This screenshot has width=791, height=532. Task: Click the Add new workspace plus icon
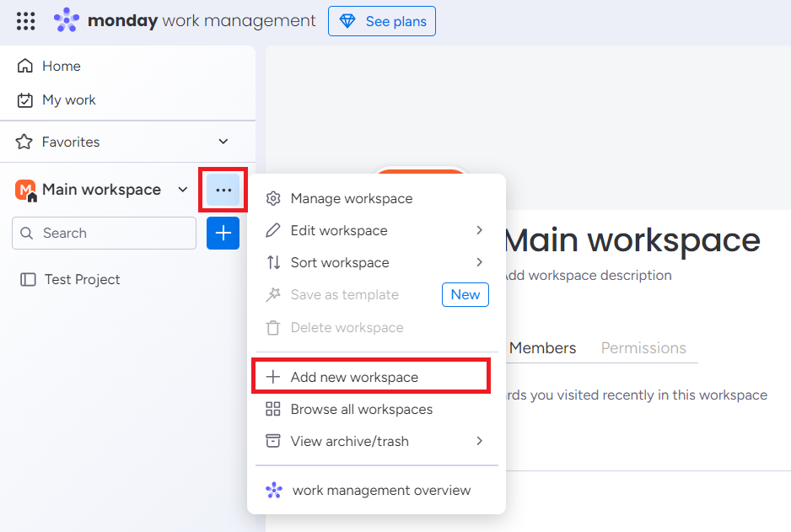pyautogui.click(x=273, y=377)
